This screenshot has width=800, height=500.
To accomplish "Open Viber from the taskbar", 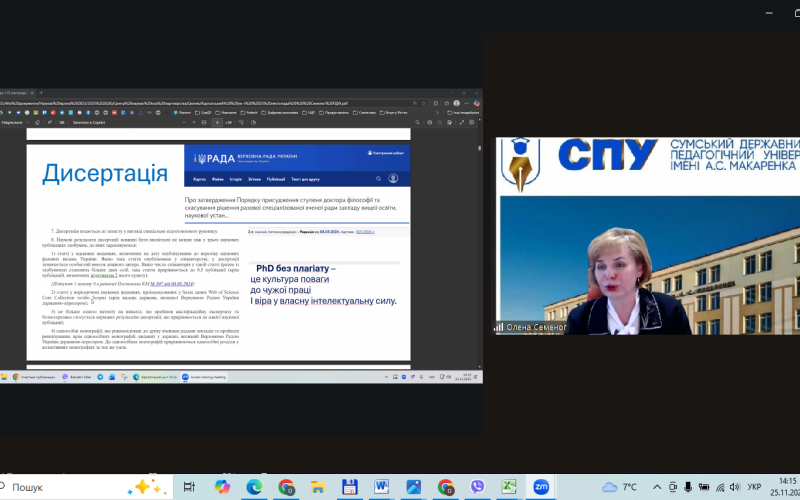I will 476,486.
